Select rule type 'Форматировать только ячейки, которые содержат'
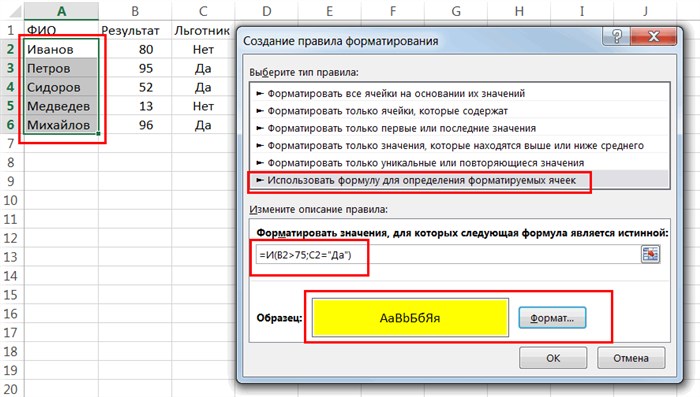 pos(459,111)
